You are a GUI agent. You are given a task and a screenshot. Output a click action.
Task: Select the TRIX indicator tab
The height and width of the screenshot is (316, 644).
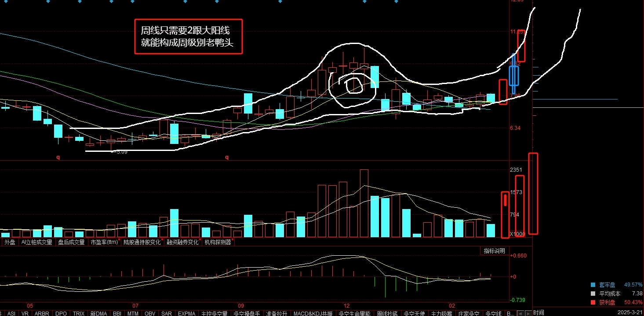pyautogui.click(x=79, y=313)
